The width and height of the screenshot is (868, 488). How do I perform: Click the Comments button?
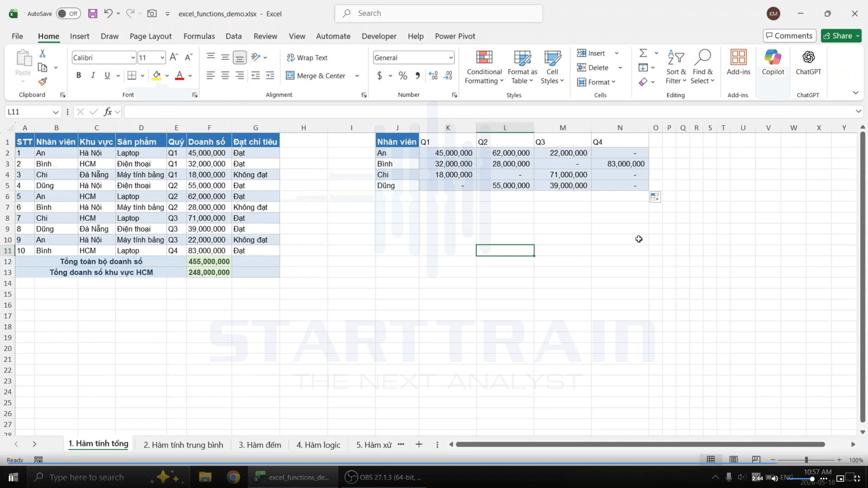click(789, 36)
